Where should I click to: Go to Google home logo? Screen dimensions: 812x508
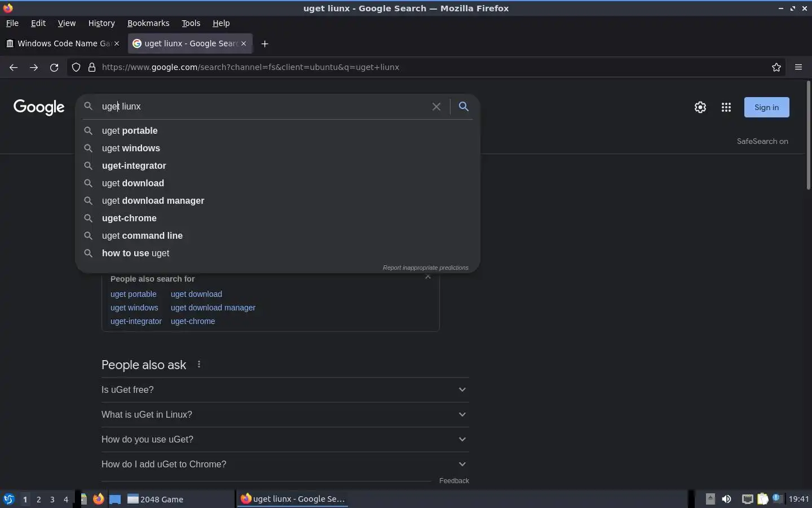pyautogui.click(x=39, y=107)
